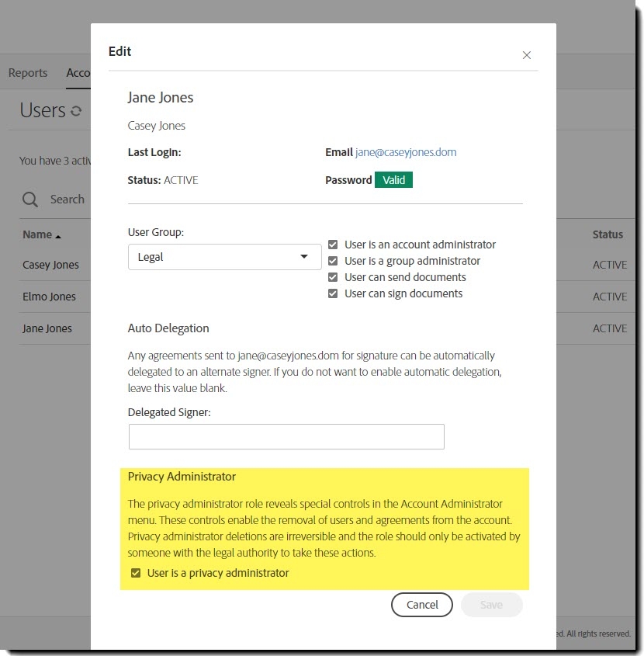Viewport: 644px width, 656px height.
Task: Toggle "User is a privacy administrator"
Action: [x=136, y=572]
